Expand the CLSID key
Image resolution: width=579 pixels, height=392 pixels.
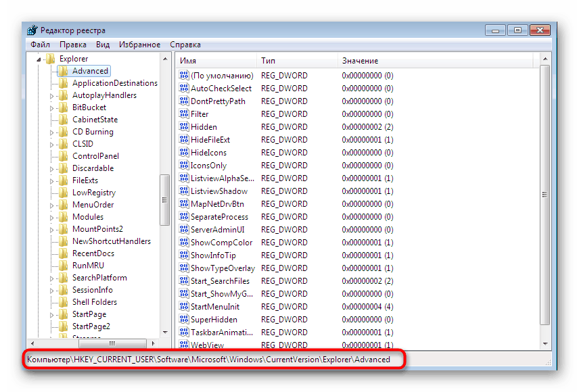pyautogui.click(x=51, y=145)
